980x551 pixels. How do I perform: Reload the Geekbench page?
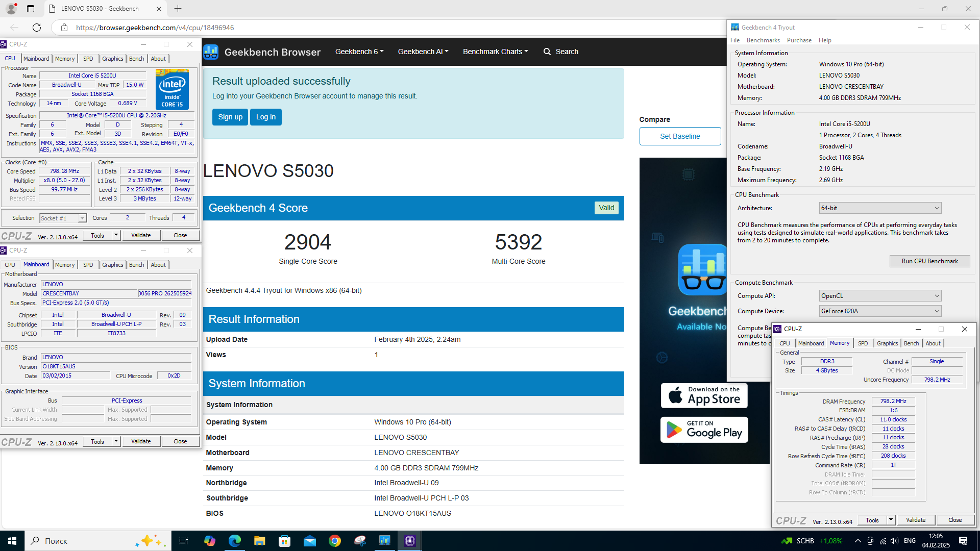click(x=37, y=28)
